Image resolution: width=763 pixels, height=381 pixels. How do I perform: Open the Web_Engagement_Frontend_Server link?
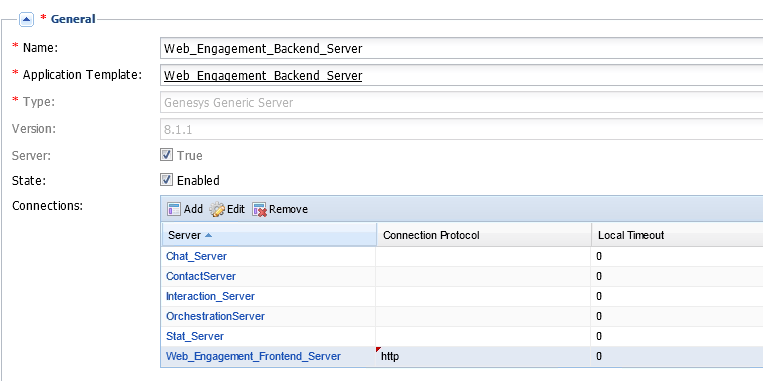click(254, 356)
